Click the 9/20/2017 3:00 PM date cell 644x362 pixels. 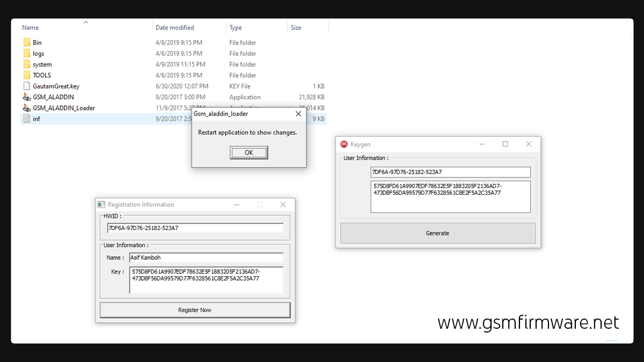(180, 97)
